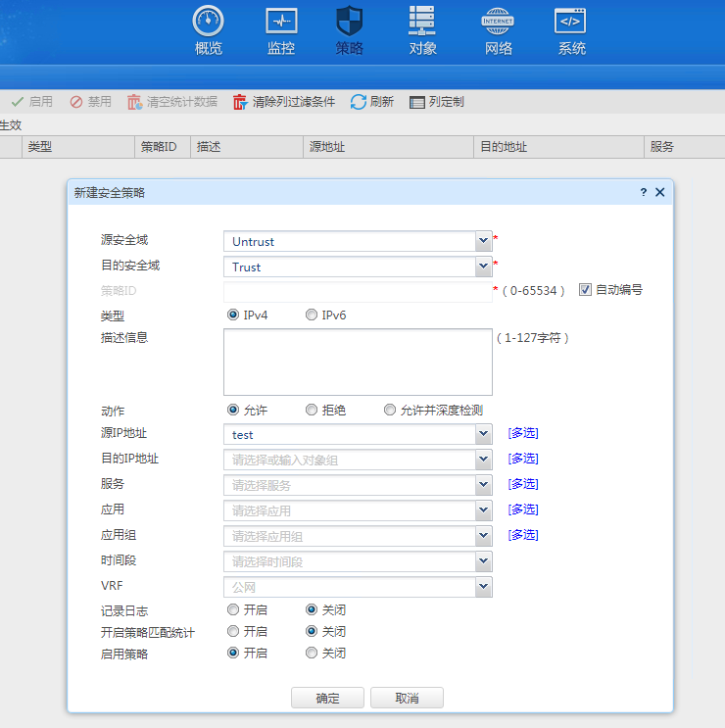Click 多选 link for 应用
This screenshot has height=728, width=725.
[x=523, y=510]
